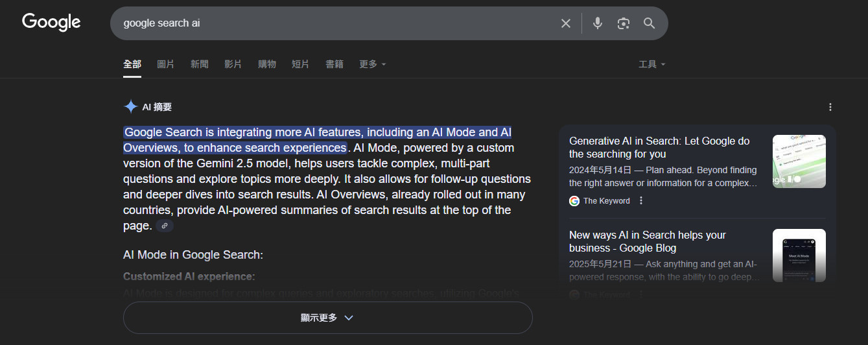Expand the 更多 dropdown

[x=373, y=64]
